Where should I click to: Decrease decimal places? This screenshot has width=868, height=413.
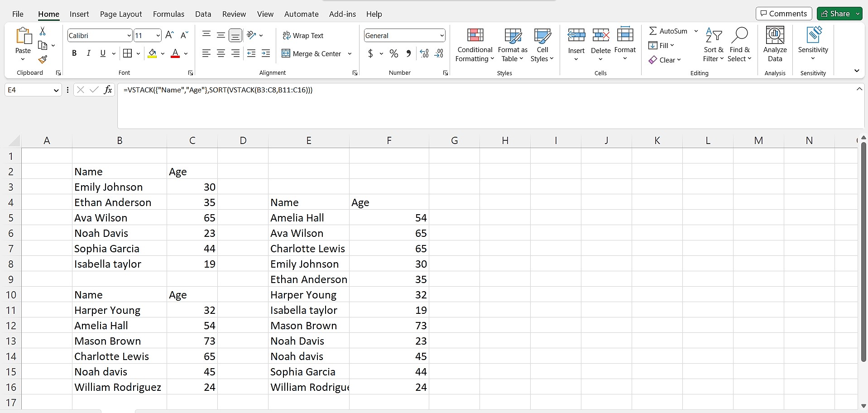[x=439, y=53]
